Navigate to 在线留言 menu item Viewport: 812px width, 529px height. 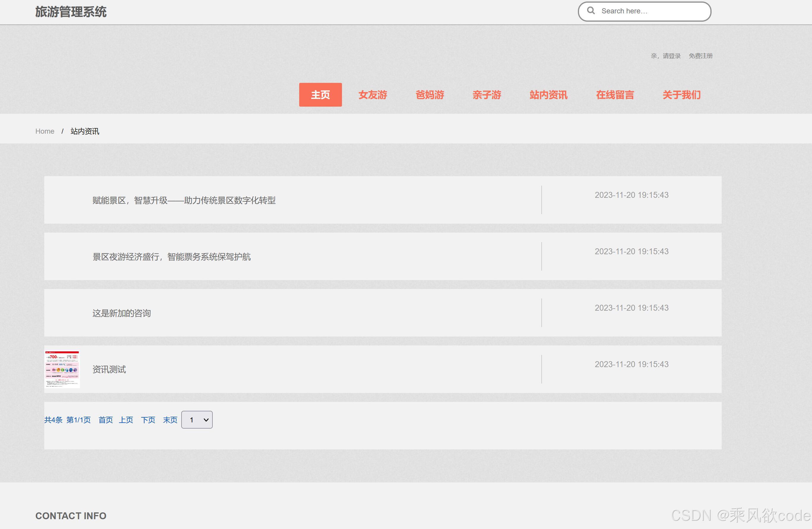point(615,95)
